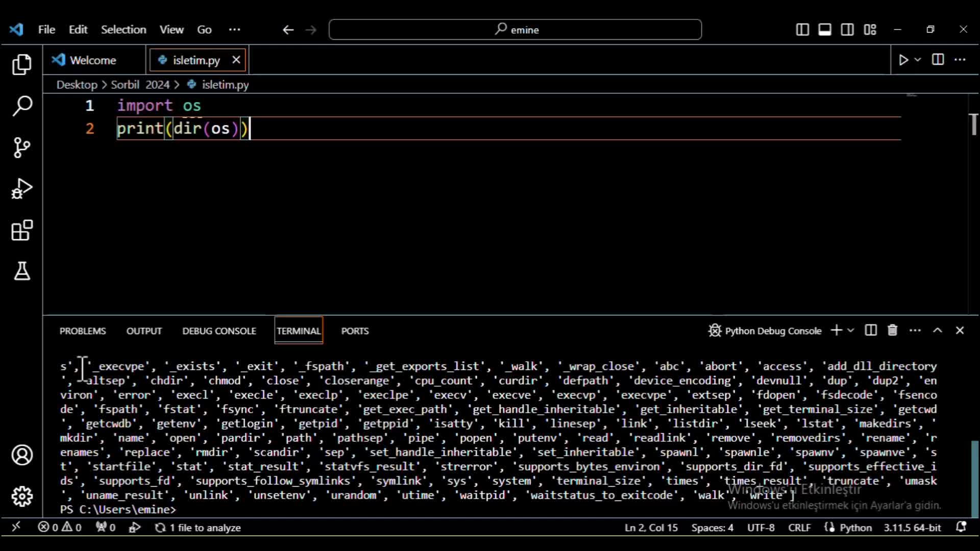Open Run and Debug view
Image resolution: width=980 pixels, height=551 pixels.
click(22, 189)
